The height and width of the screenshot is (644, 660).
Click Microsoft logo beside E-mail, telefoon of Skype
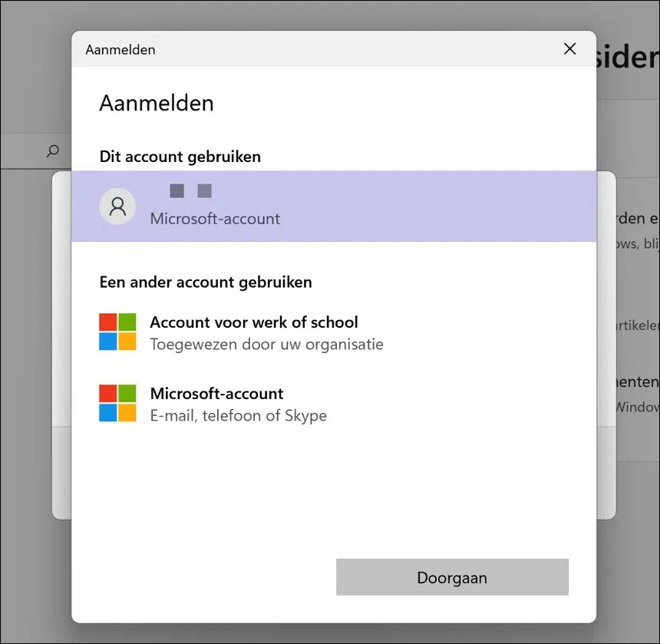click(x=117, y=403)
